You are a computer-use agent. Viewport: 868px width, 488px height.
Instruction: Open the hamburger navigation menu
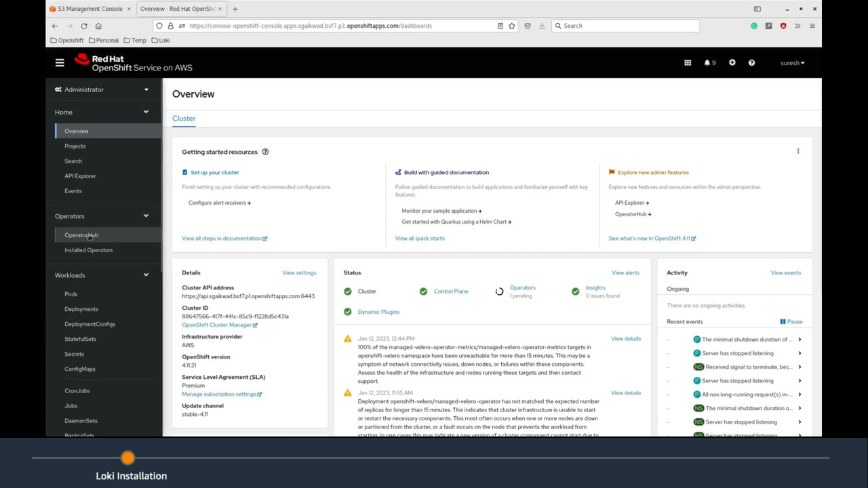point(60,63)
